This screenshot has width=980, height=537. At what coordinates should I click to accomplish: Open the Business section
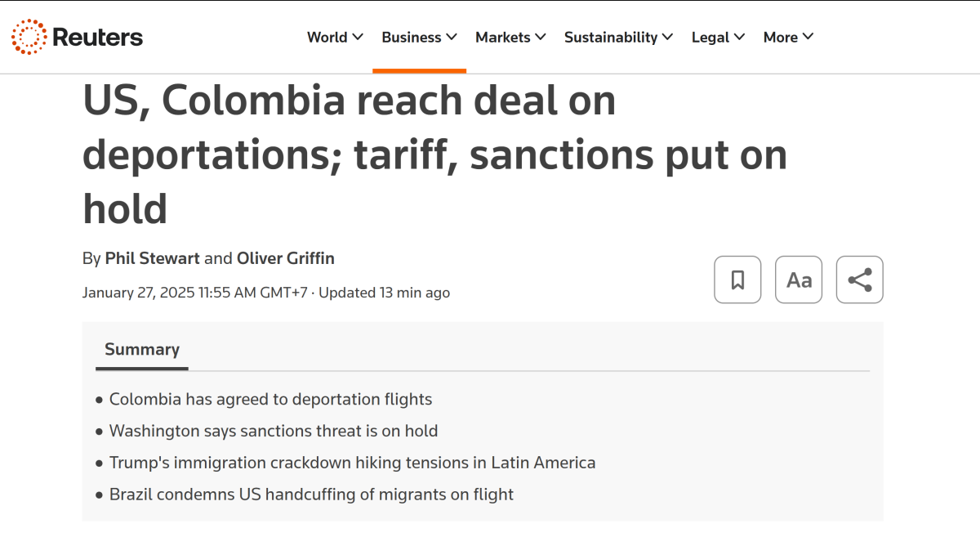pos(412,37)
